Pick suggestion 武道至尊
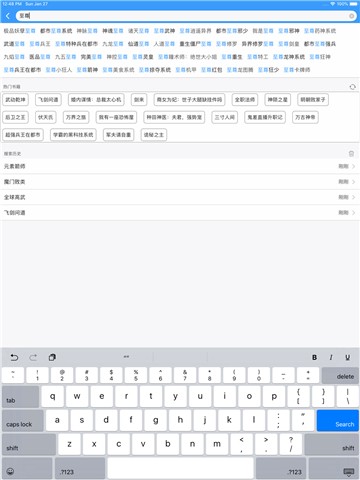The width and height of the screenshot is (360, 480). tap(14, 44)
